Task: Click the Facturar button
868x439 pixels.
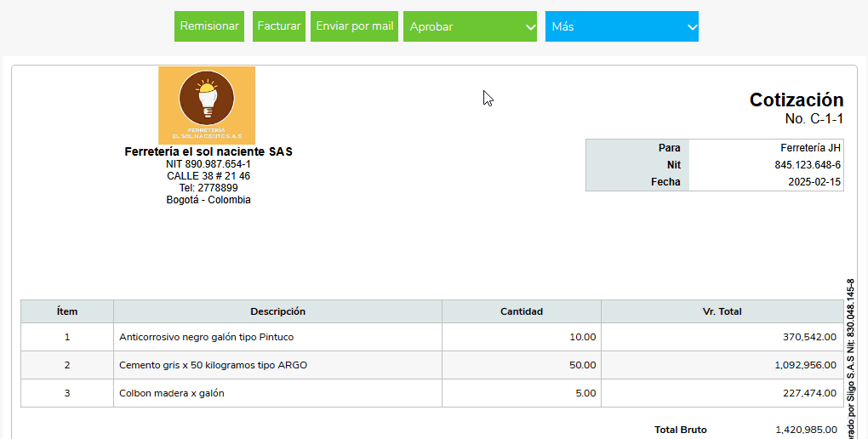Action: tap(279, 26)
